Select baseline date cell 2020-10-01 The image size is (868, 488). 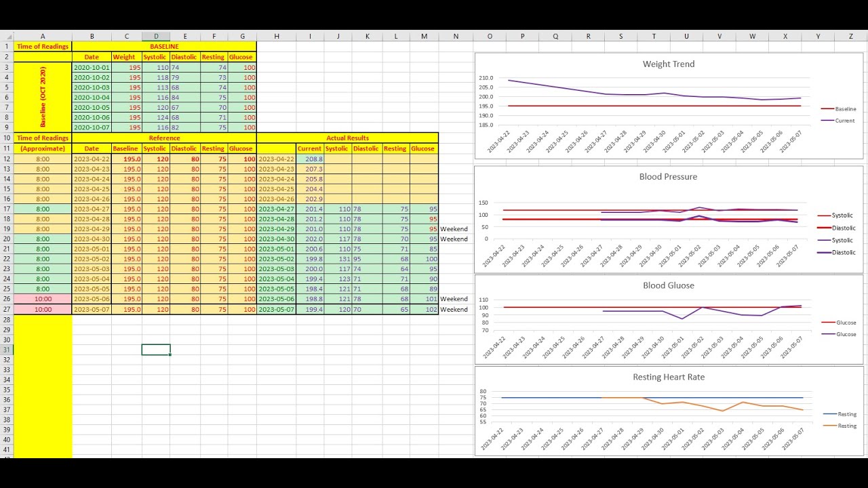tap(92, 68)
